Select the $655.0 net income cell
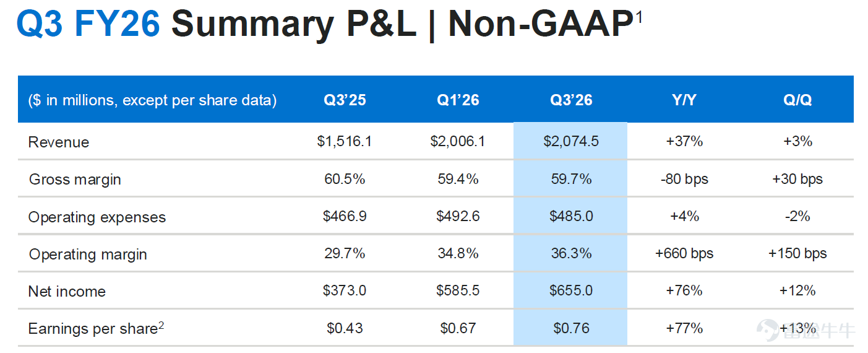Screen dimensions: 868x353 pos(570,290)
